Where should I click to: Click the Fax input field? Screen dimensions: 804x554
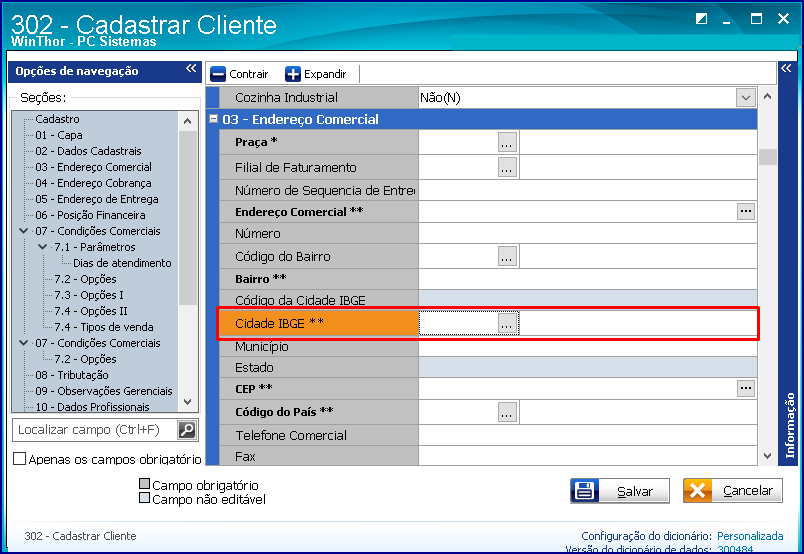[588, 456]
